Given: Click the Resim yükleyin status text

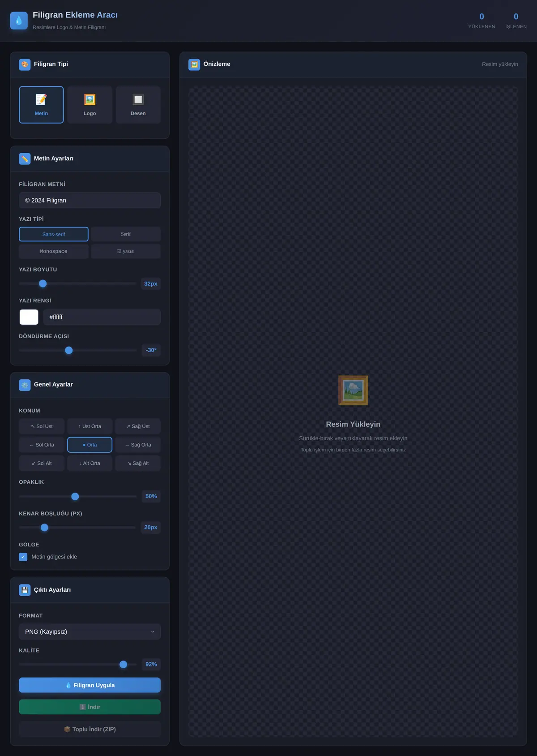Looking at the screenshot, I should click(500, 64).
